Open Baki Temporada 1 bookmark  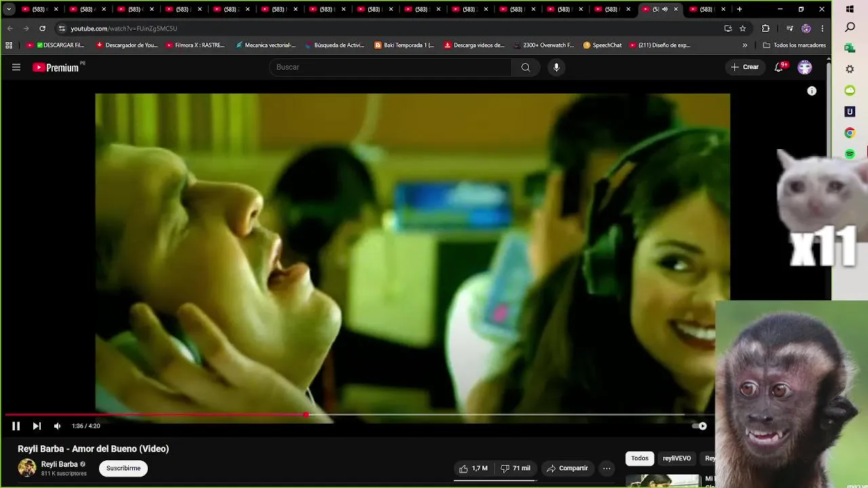coord(404,45)
